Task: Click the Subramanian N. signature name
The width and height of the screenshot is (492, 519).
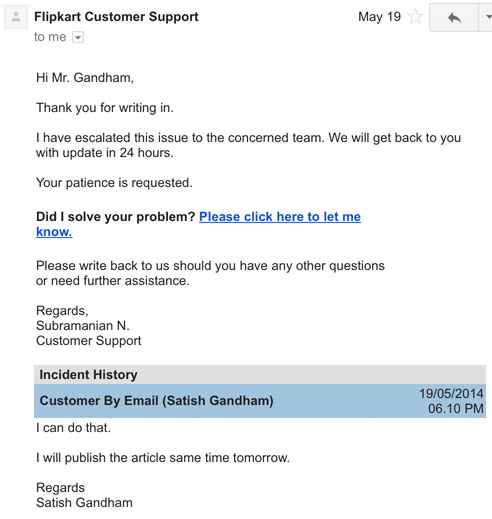Action: 83,326
